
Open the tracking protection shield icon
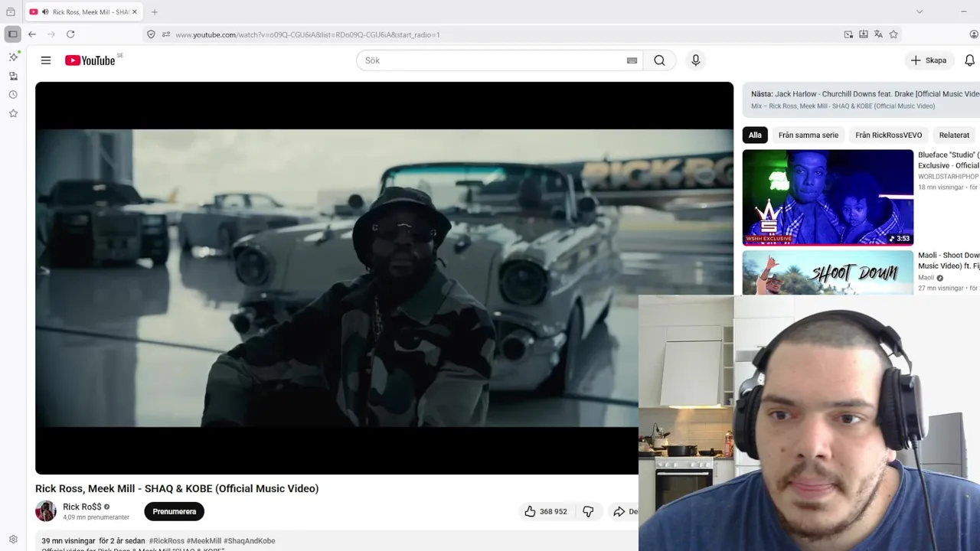(151, 34)
